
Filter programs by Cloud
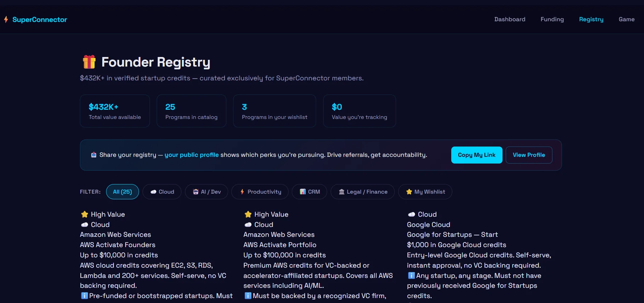[x=162, y=192]
